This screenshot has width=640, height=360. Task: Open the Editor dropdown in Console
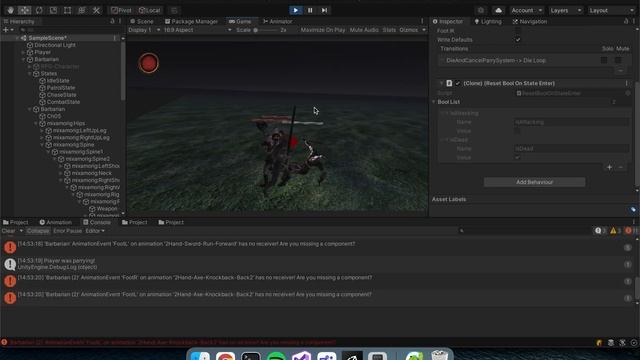(x=95, y=231)
